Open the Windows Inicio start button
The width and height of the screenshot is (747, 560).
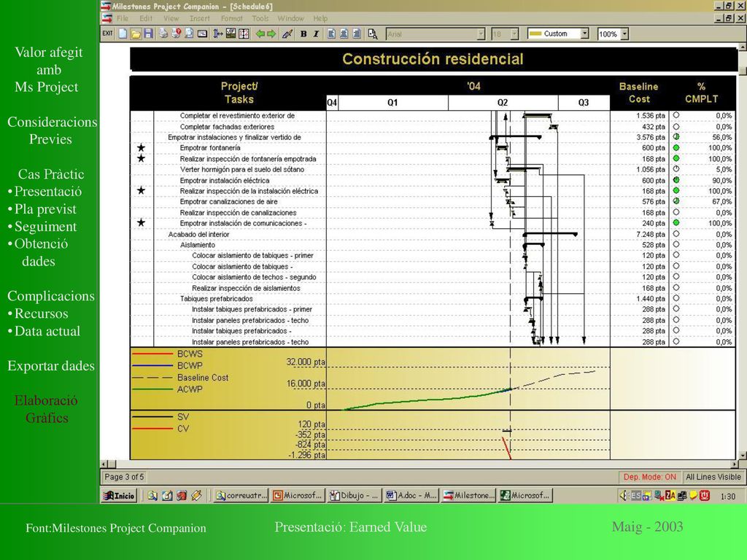pyautogui.click(x=119, y=496)
